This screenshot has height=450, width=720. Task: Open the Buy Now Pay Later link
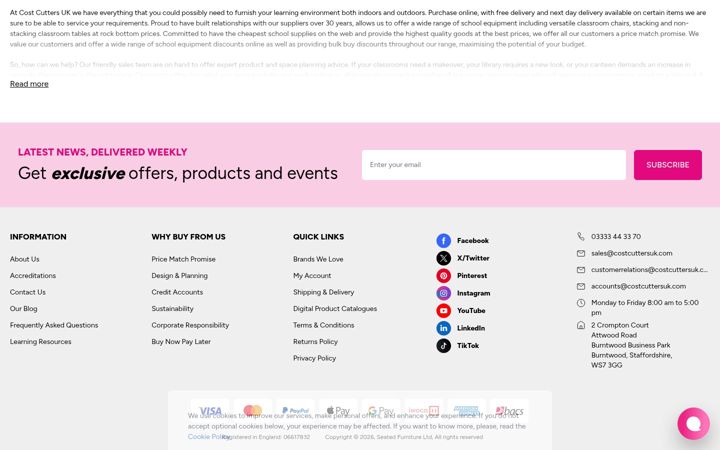click(x=181, y=342)
